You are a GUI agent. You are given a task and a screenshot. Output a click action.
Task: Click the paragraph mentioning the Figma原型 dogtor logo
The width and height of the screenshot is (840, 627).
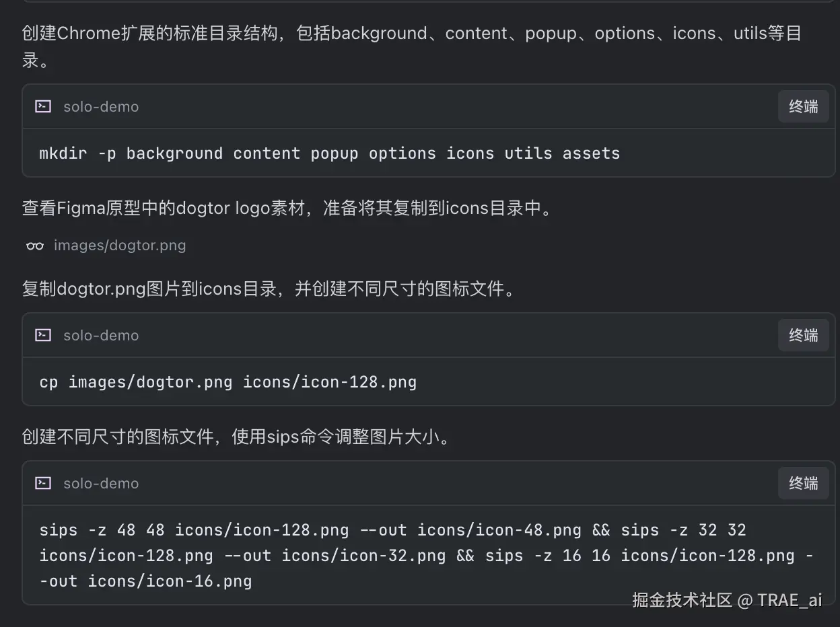287,208
